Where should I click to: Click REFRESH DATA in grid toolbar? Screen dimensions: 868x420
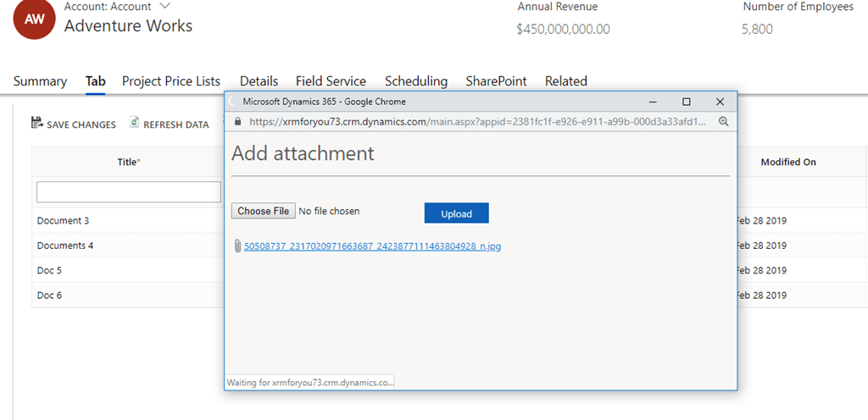[x=170, y=124]
